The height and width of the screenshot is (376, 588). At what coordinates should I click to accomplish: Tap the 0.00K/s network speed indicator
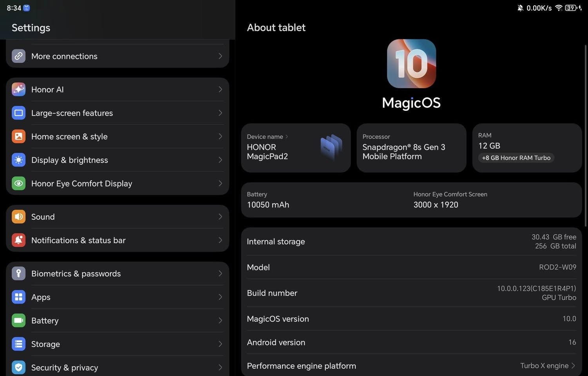(x=539, y=8)
